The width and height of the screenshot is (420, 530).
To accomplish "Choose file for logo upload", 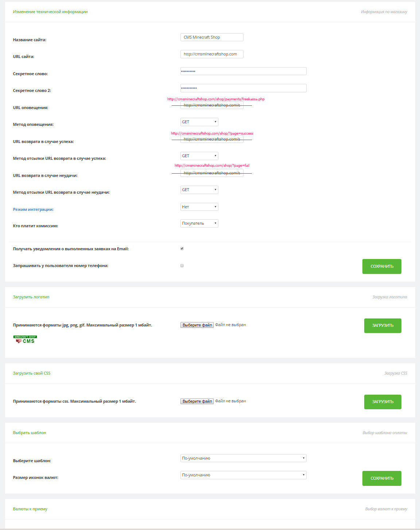I will pos(197,325).
